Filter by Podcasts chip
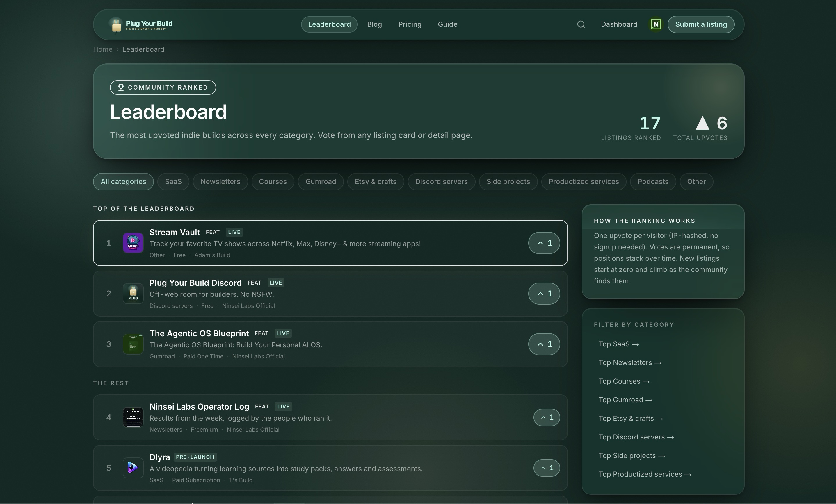The image size is (836, 504). [653, 182]
